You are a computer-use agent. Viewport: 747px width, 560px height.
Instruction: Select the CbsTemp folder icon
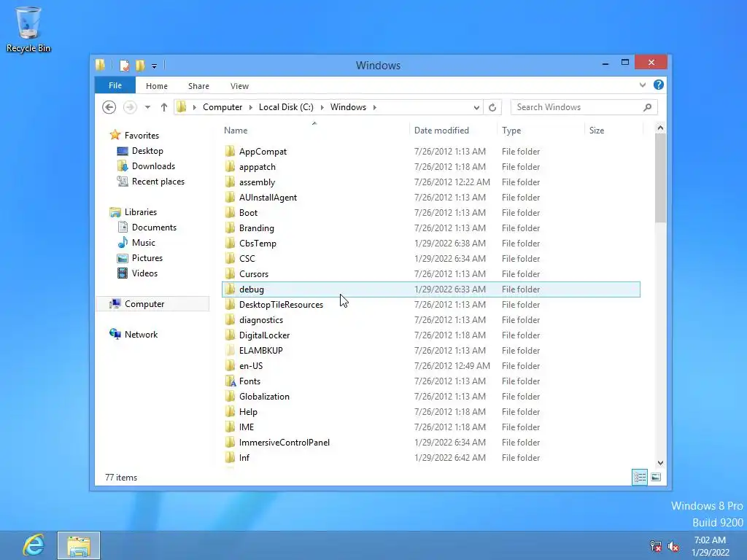coord(230,243)
